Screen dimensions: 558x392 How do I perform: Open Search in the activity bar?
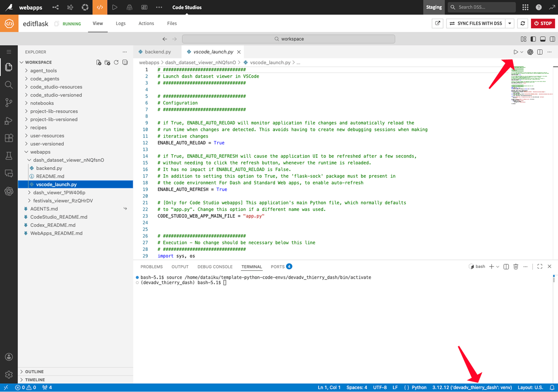8,85
